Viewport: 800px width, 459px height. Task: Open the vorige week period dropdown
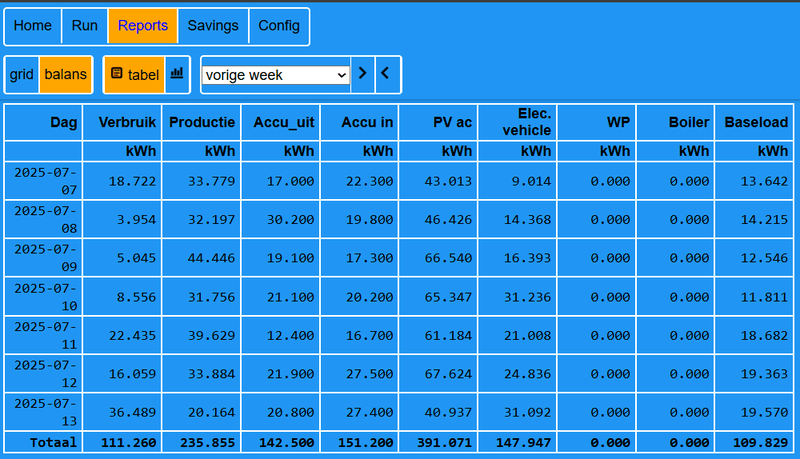(276, 75)
